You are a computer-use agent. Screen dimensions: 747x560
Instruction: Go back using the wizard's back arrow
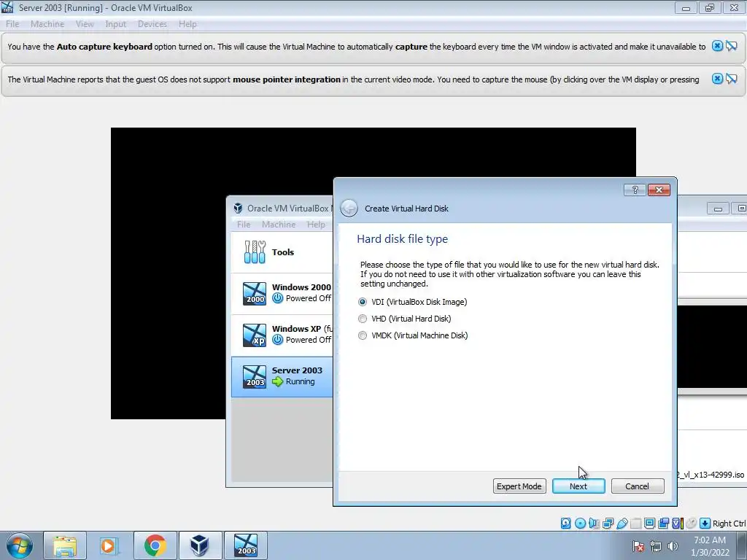tap(349, 208)
